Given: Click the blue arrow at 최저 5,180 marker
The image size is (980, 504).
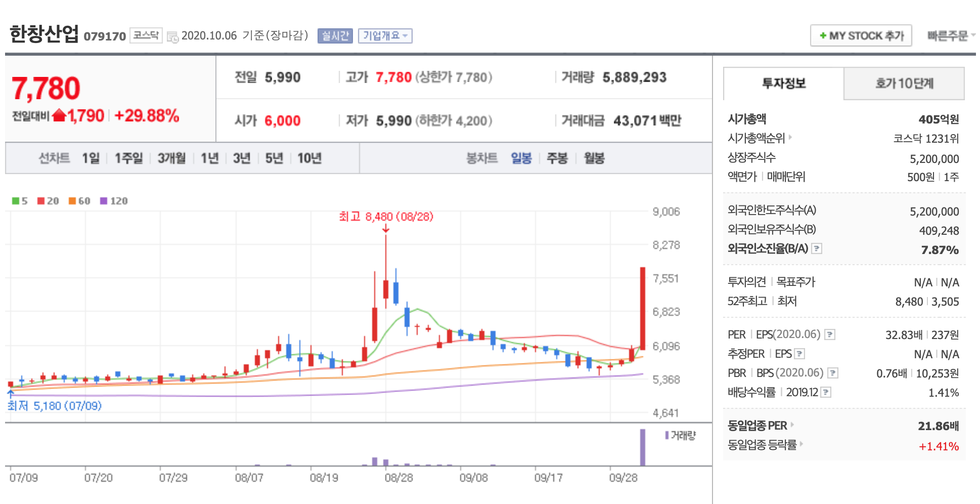Looking at the screenshot, I should (x=11, y=393).
